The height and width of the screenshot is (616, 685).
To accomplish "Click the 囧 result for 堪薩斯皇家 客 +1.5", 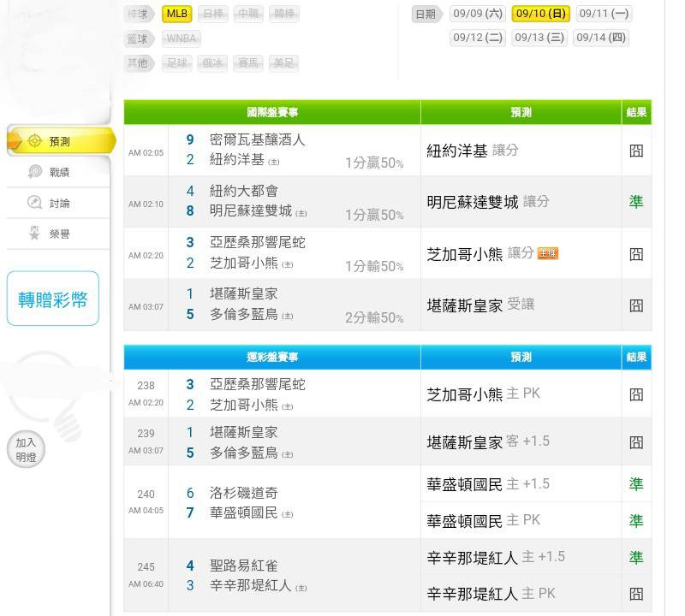I will pos(636,442).
